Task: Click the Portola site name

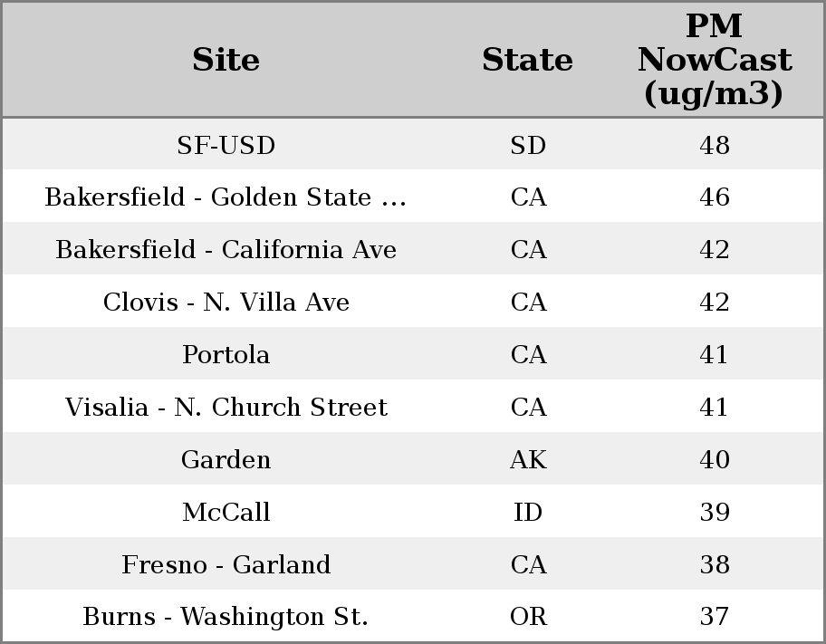Action: 226,354
